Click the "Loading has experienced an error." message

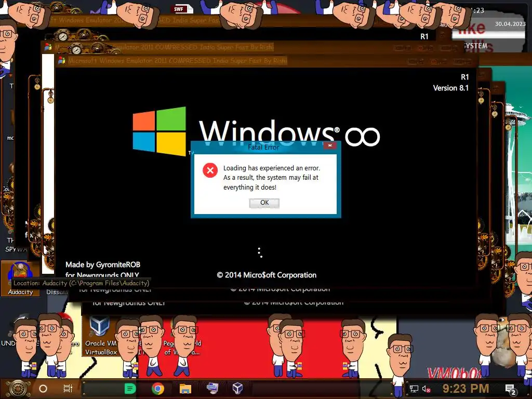271,168
